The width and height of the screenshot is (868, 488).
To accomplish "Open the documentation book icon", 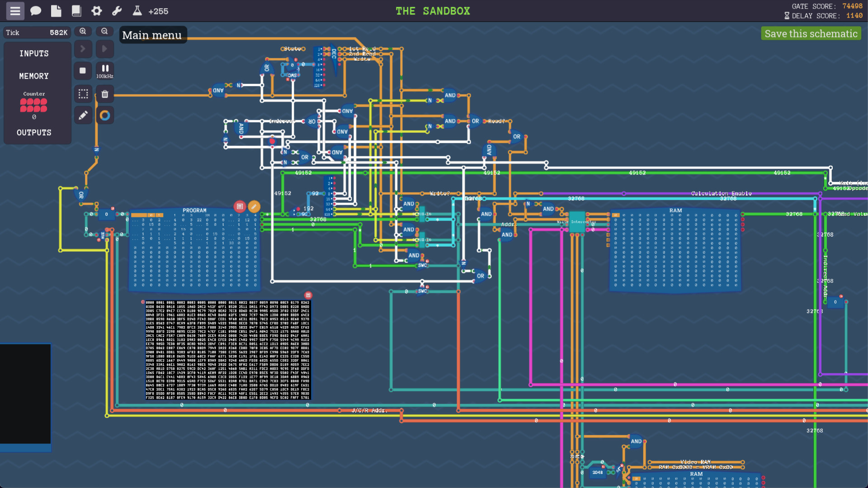I will [77, 11].
